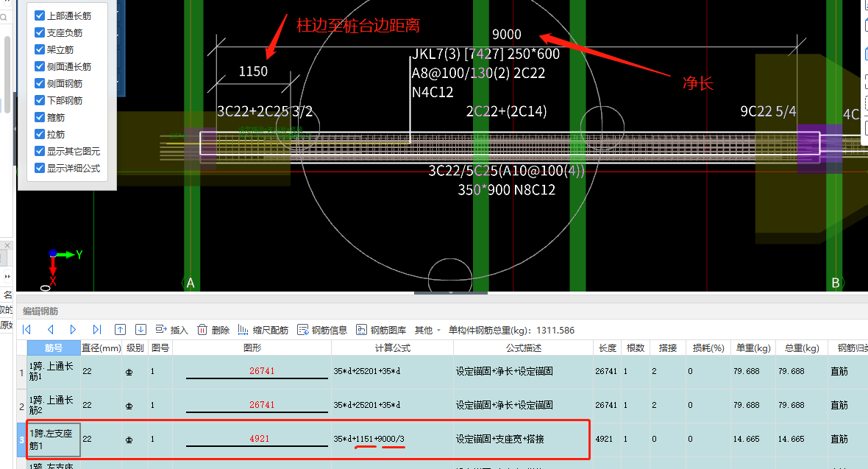Click beam label JKL7(3) [7427] 250*600
Image resolution: width=868 pixels, height=469 pixels.
(x=485, y=54)
